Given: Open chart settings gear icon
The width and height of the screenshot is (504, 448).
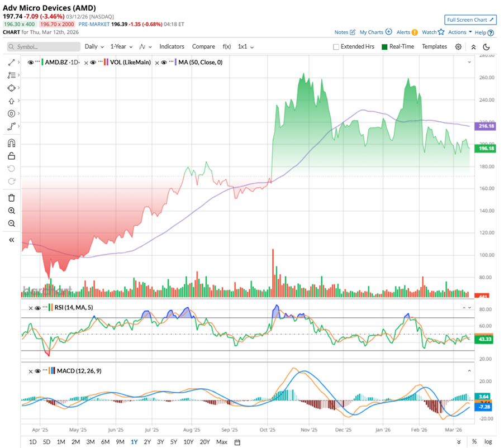Looking at the screenshot, I should pyautogui.click(x=458, y=46).
